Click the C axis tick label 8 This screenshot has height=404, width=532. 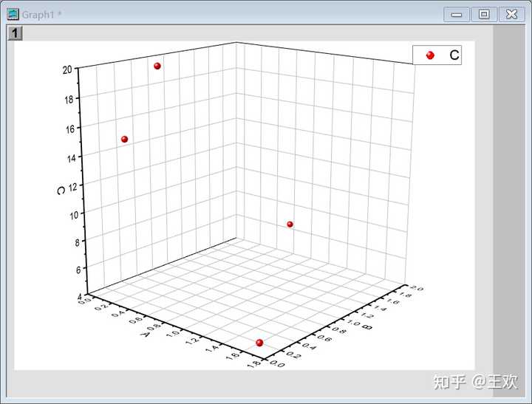pyautogui.click(x=78, y=242)
